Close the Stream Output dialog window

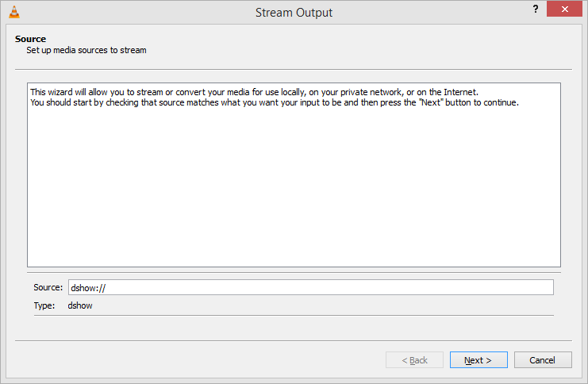pyautogui.click(x=563, y=9)
